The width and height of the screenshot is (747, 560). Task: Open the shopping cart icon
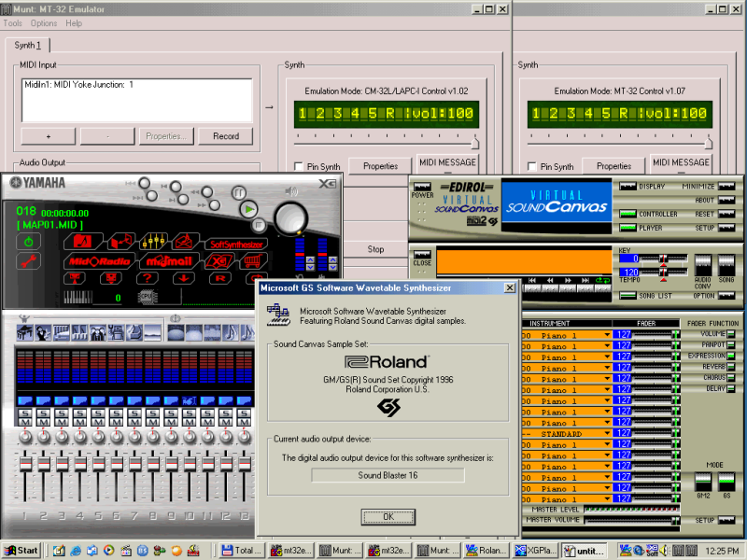[252, 261]
